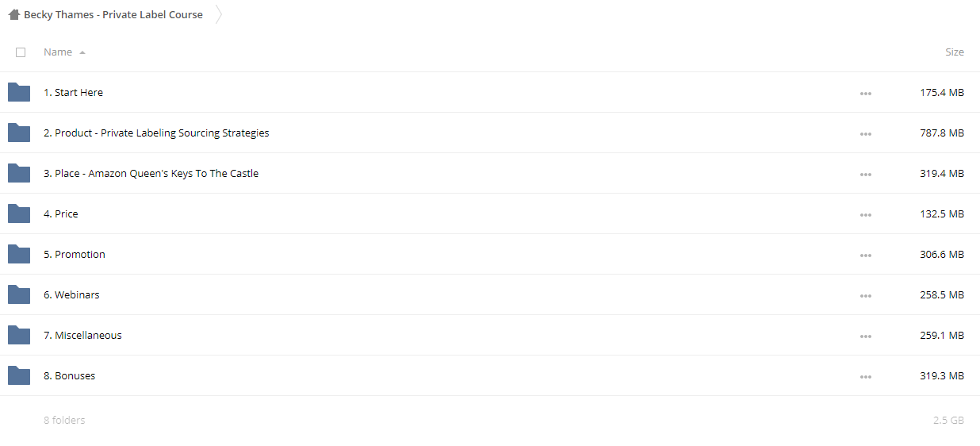Select the 5. Promotion row's 306.6 MB size
The width and height of the screenshot is (980, 446).
[x=942, y=254]
